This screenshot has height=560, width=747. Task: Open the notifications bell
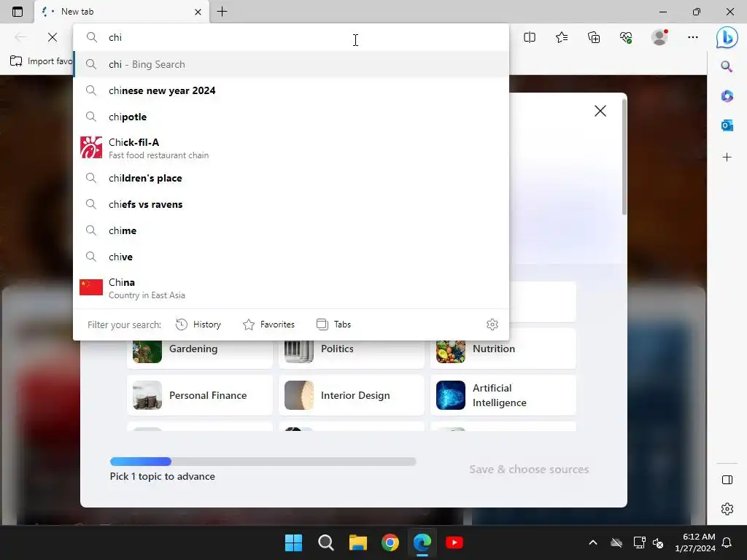pos(727,542)
